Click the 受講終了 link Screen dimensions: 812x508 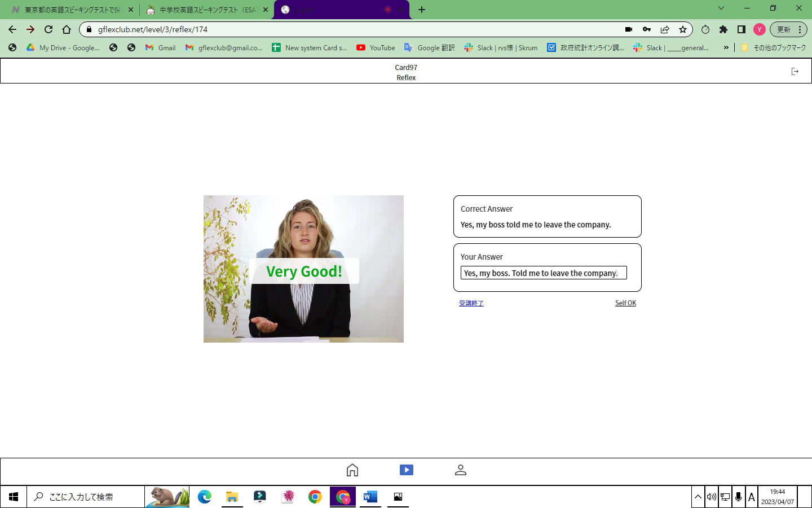point(471,304)
